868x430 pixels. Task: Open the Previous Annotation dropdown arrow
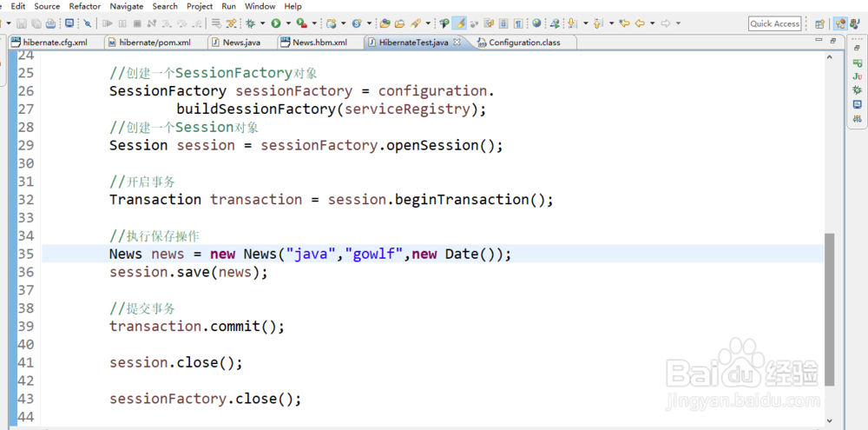612,23
